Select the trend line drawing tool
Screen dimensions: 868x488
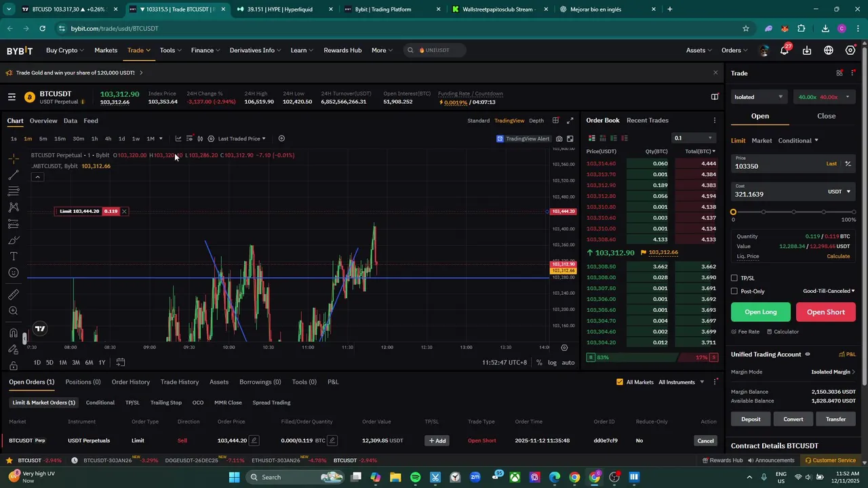(14, 176)
